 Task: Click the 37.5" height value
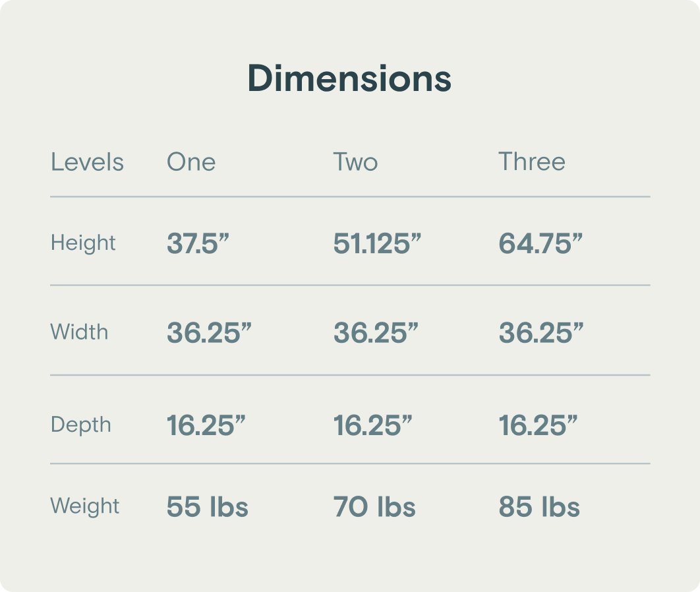pyautogui.click(x=197, y=243)
